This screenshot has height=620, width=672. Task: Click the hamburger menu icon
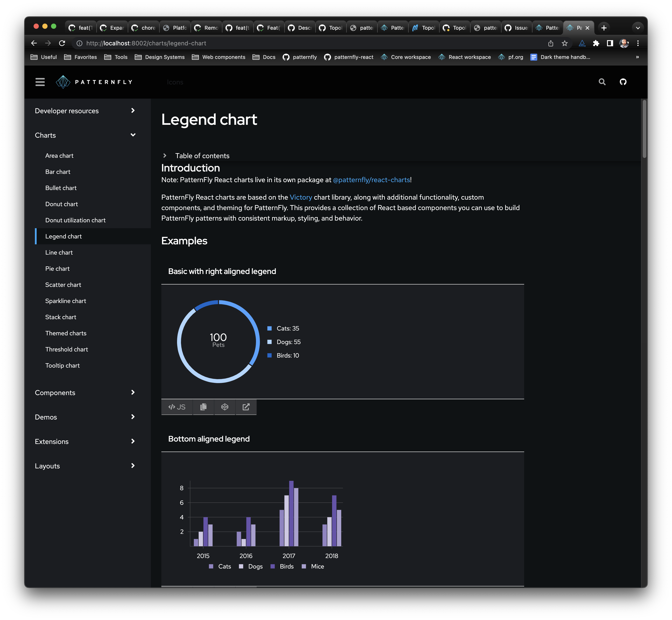coord(40,82)
